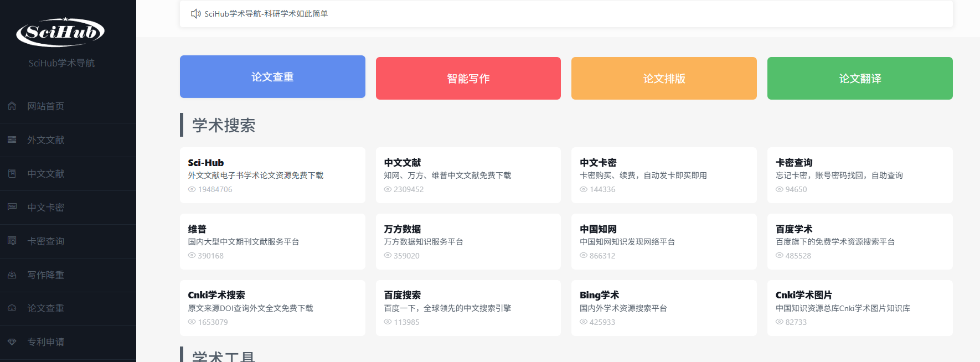Click the SciHub logo in sidebar
The width and height of the screenshot is (980, 362).
pos(60,32)
